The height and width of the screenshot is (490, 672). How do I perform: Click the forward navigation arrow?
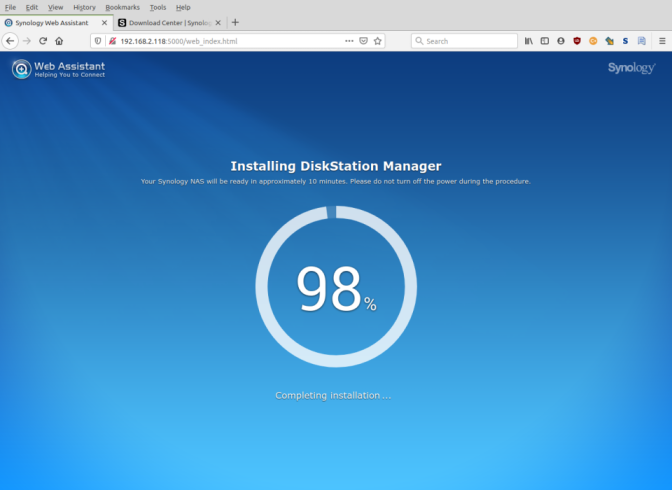click(x=27, y=41)
